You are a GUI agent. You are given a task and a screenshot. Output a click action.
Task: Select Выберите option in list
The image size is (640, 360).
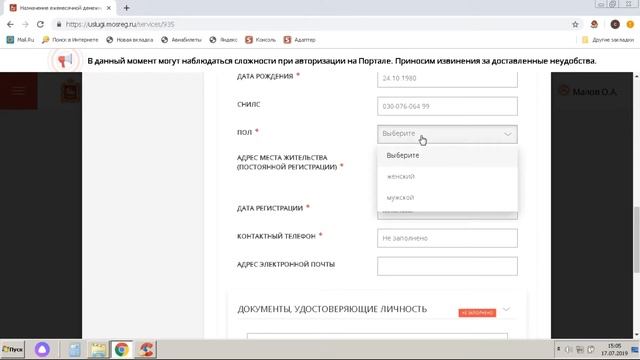pyautogui.click(x=447, y=156)
